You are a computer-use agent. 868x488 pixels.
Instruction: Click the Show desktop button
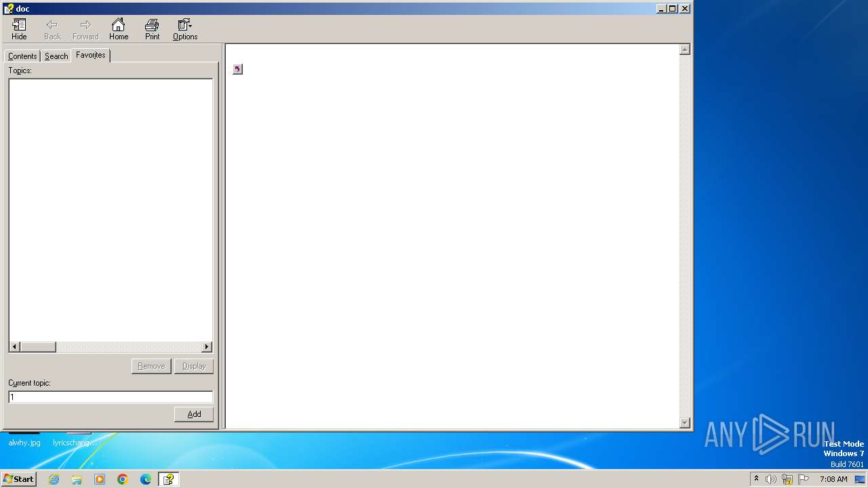coord(860,479)
